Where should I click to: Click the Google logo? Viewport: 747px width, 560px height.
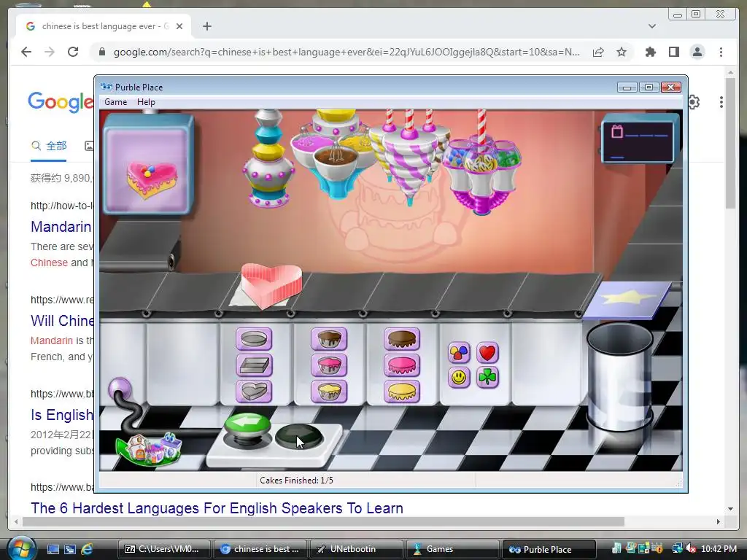tap(61, 101)
